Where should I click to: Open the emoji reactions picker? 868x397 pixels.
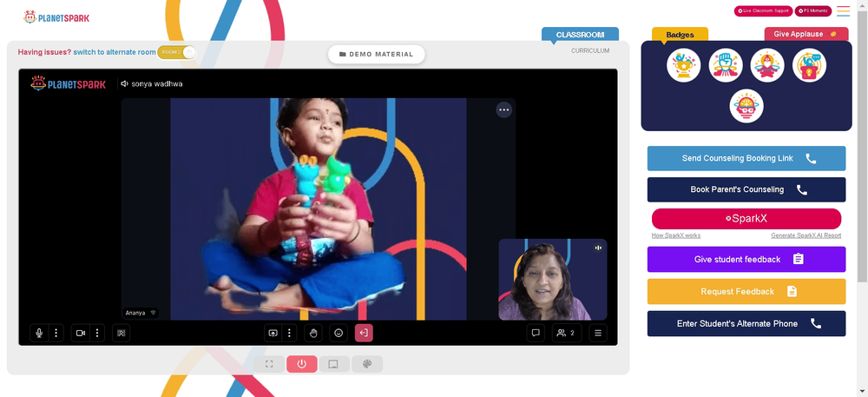tap(339, 334)
